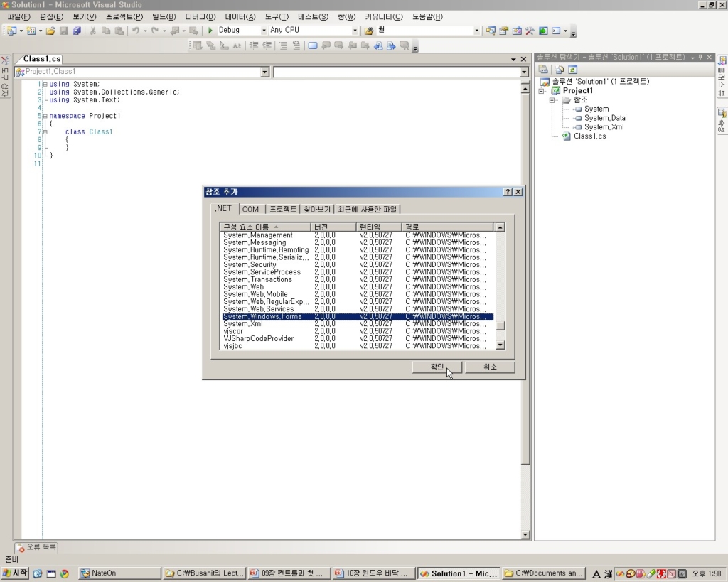This screenshot has width=728, height=582.
Task: Toggle bookmark icon in text toolbar
Action: click(x=313, y=45)
